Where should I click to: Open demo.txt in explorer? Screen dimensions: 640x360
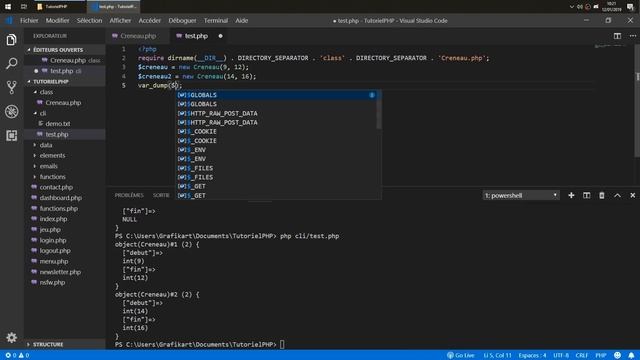click(58, 124)
